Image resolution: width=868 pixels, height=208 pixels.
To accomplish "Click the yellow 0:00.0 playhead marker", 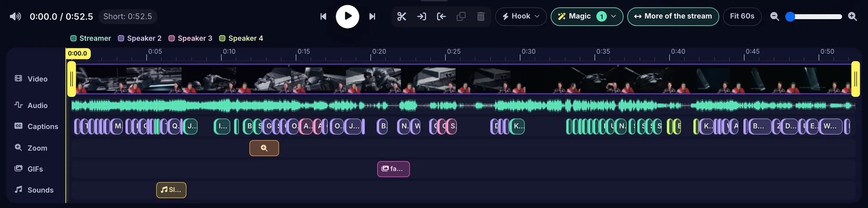I will tap(78, 53).
